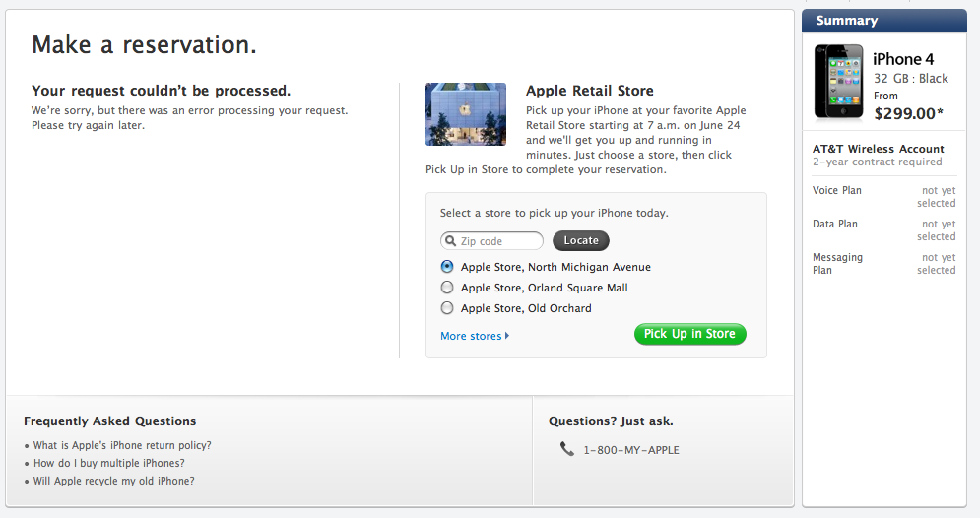The width and height of the screenshot is (980, 518).
Task: Select Apple Store, North Michigan Avenue radio
Action: [447, 267]
